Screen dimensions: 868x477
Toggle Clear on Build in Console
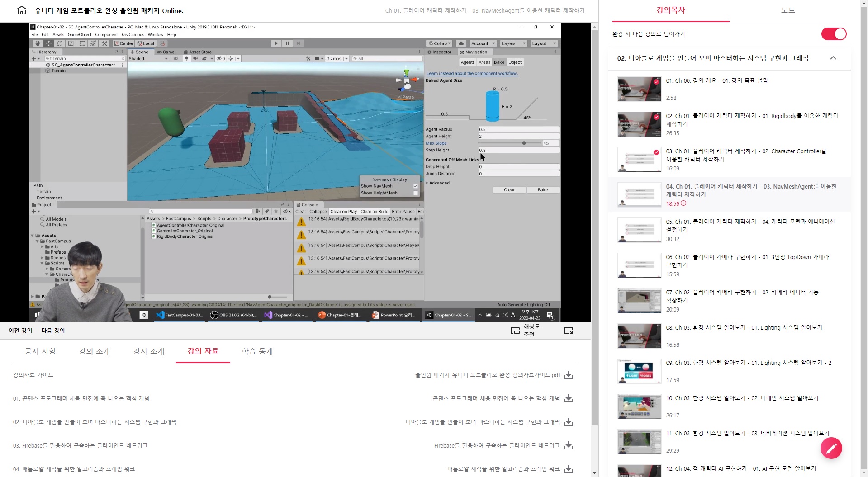pos(374,212)
